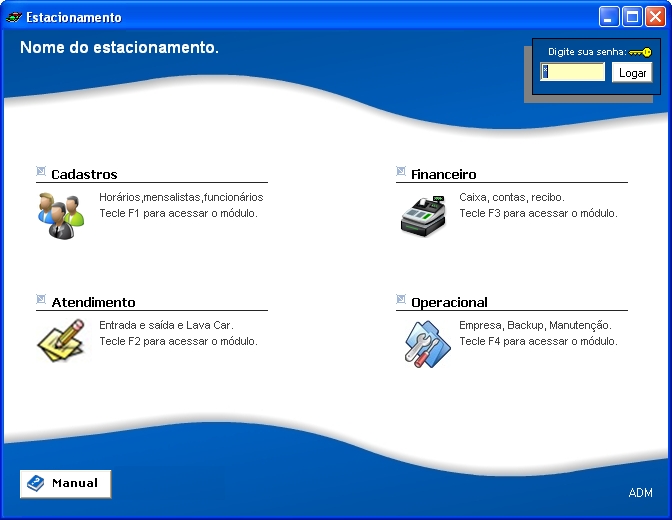Click small square icon left of Financeiro heading
This screenshot has height=520, width=672.
click(401, 171)
